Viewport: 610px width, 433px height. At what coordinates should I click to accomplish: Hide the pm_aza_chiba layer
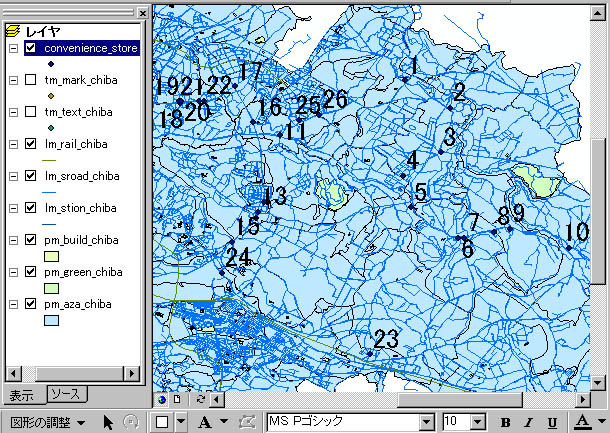(x=30, y=303)
